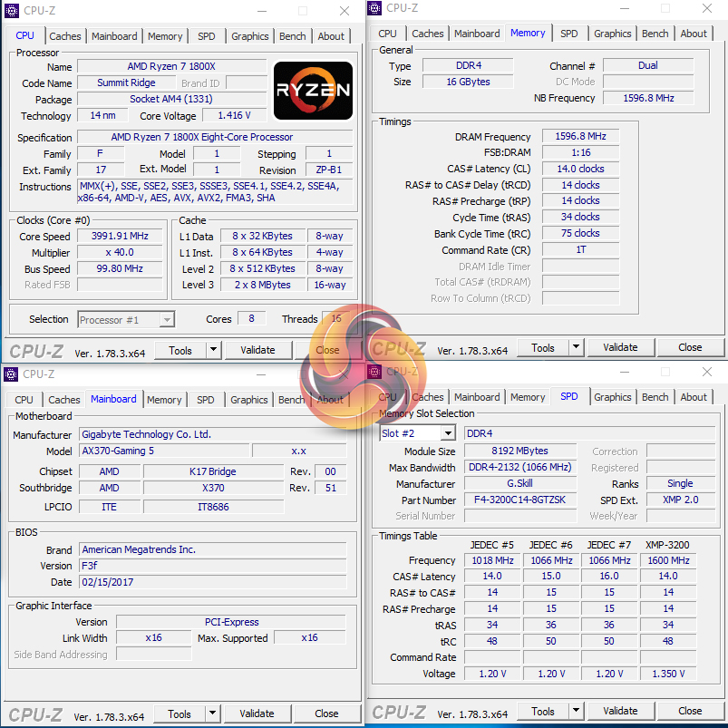This screenshot has height=728, width=728.
Task: Click part number F4-3200C14-8GTZSK
Action: 520,500
